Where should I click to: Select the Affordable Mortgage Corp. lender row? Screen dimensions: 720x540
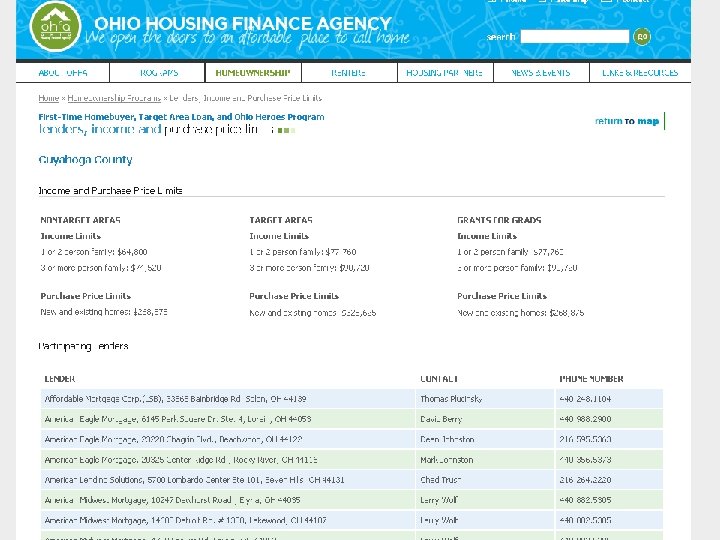pos(352,399)
